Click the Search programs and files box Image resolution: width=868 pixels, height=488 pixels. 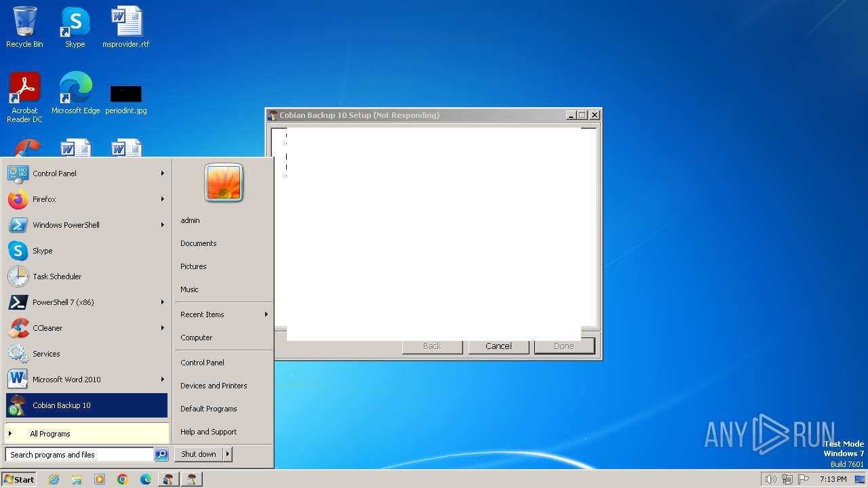[79, 455]
